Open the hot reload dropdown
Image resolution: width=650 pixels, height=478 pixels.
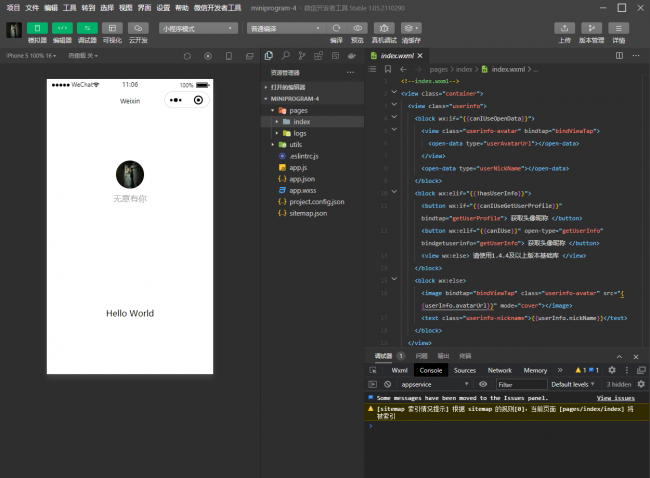83,56
